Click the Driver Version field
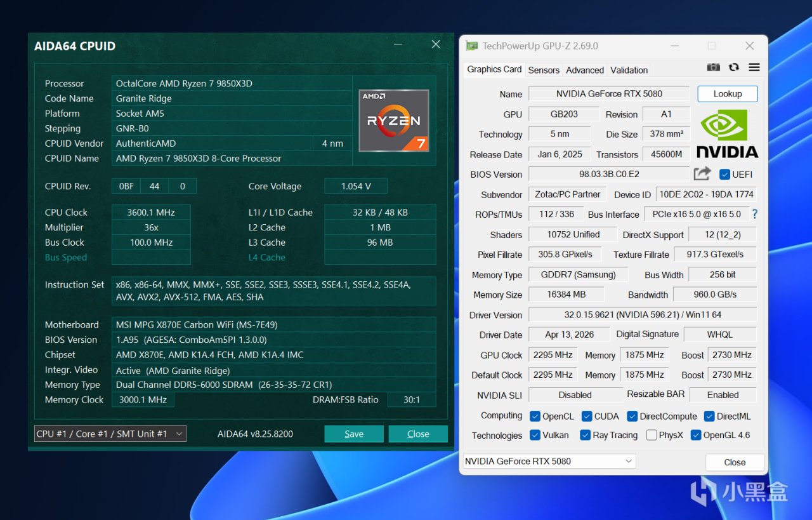The width and height of the screenshot is (812, 520). coord(643,315)
